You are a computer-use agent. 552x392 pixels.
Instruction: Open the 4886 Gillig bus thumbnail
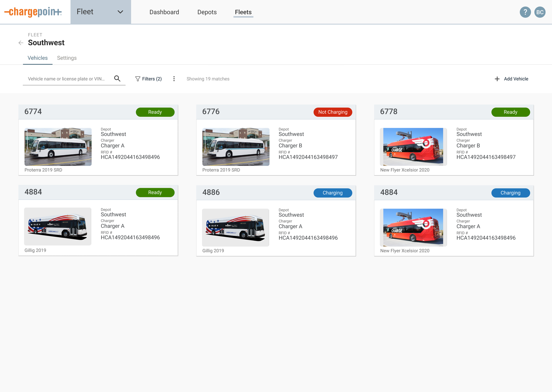click(235, 227)
